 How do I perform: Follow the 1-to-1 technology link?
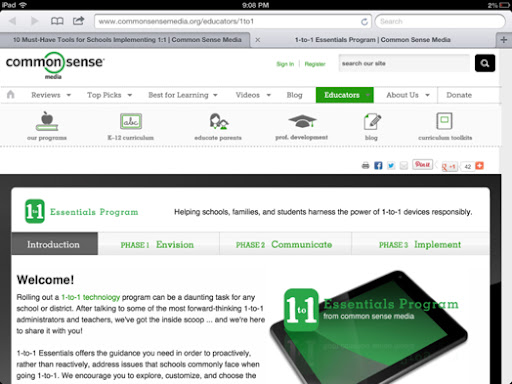tap(91, 297)
